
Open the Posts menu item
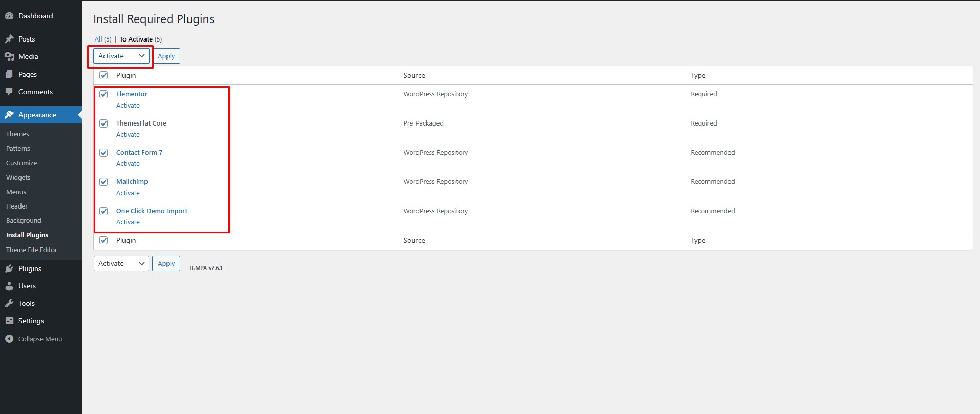(x=41, y=39)
